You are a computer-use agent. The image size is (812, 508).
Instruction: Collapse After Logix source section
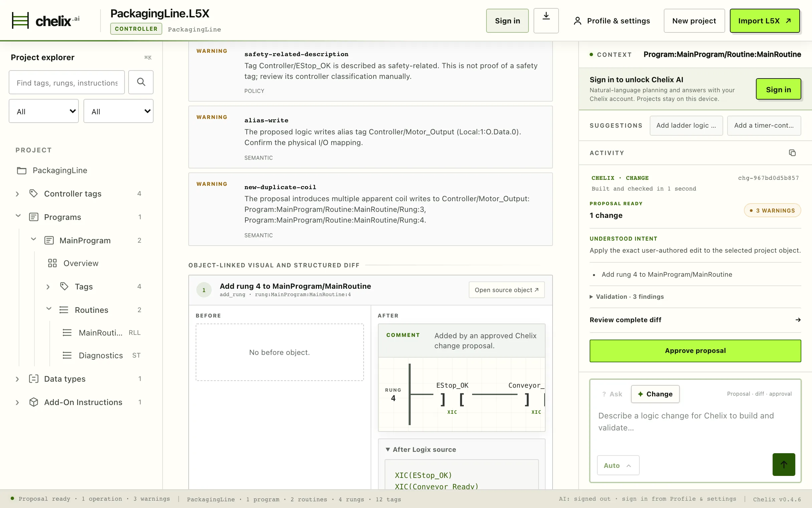click(421, 450)
